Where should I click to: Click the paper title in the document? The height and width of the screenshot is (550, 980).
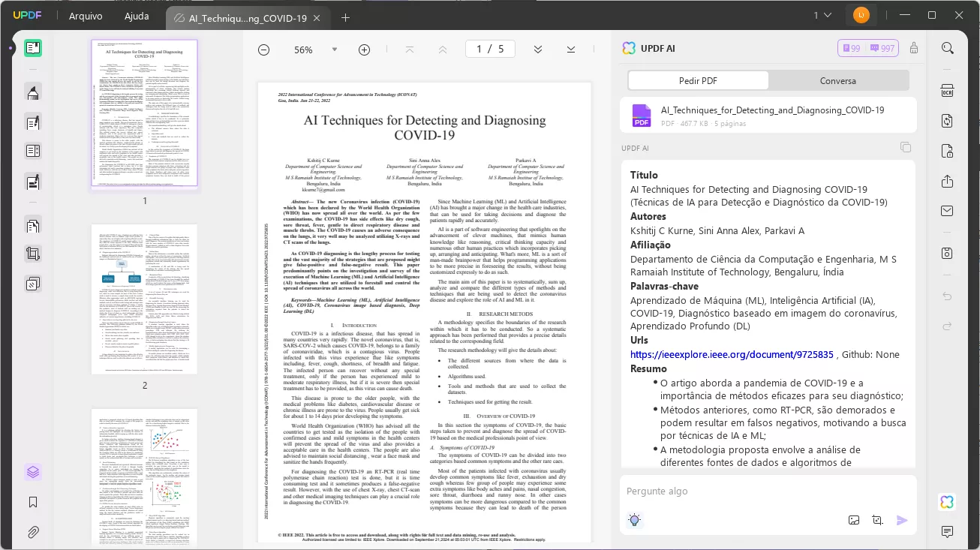tap(425, 128)
